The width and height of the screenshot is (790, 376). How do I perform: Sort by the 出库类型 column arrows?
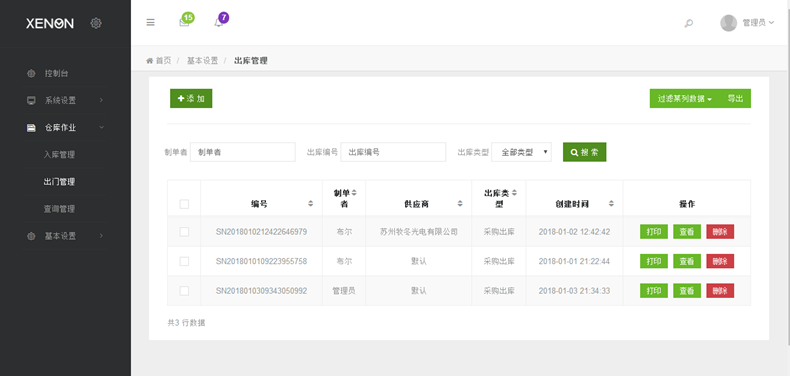[x=514, y=193]
